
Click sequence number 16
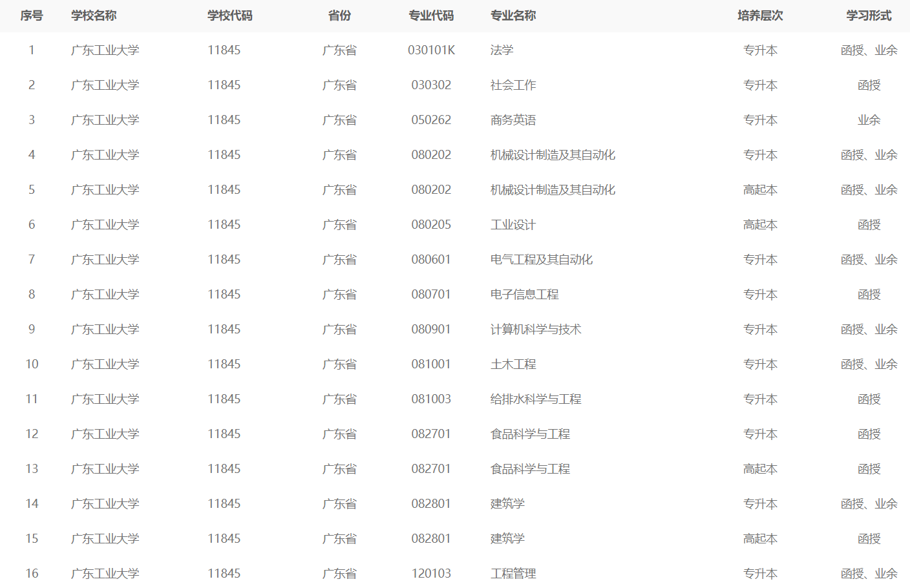coord(32,574)
